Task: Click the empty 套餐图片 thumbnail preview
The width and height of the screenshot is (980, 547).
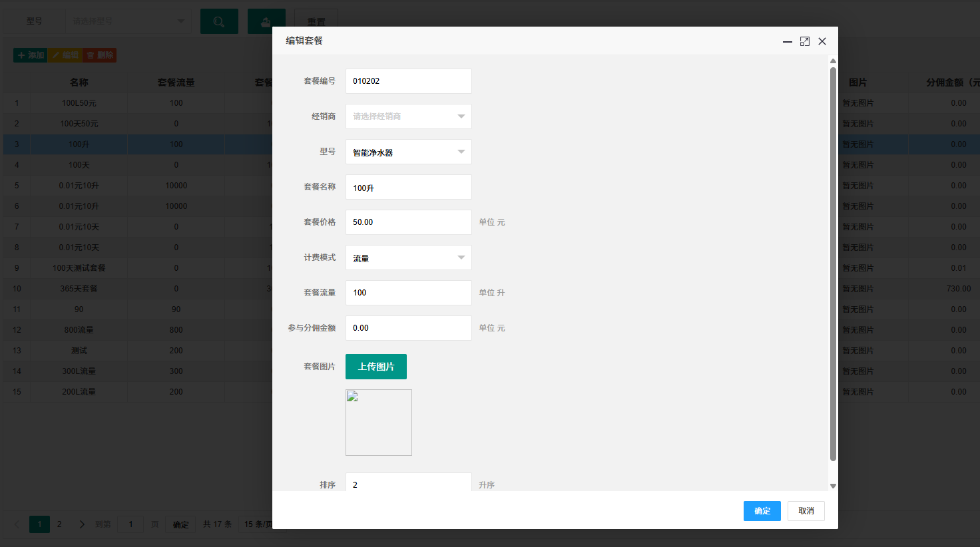Action: point(379,423)
